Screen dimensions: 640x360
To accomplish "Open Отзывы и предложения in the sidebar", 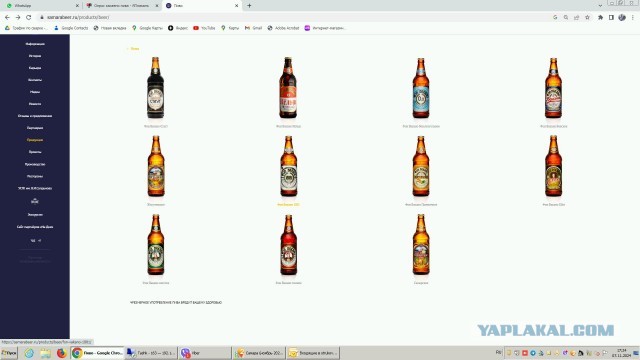I will (x=35, y=116).
